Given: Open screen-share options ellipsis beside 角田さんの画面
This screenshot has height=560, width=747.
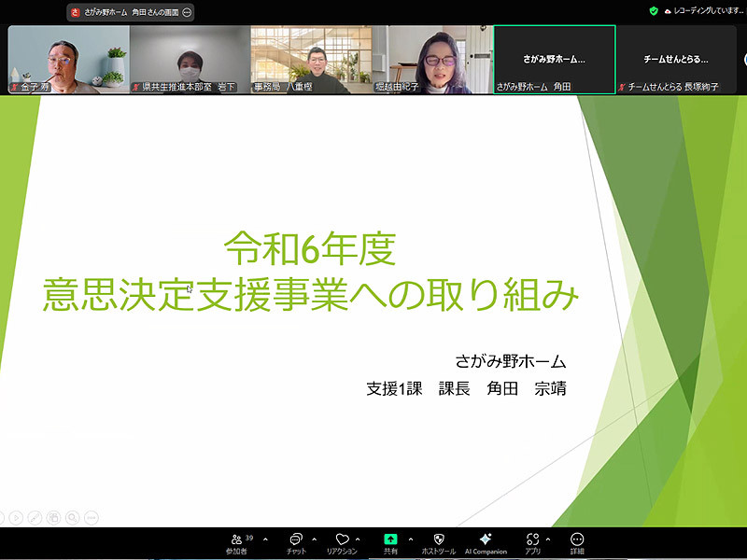Looking at the screenshot, I should tap(187, 12).
